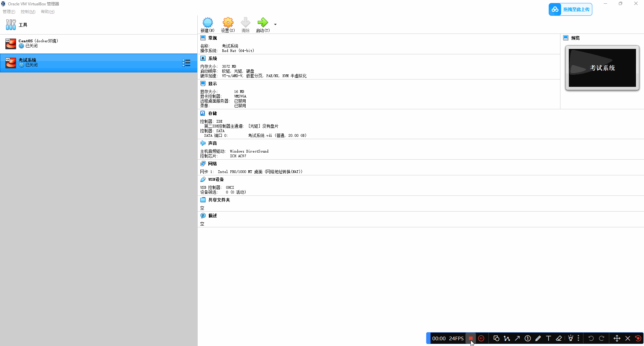The image size is (644, 346).
Task: Click the 描述 Description bubble icon
Action: [203, 216]
